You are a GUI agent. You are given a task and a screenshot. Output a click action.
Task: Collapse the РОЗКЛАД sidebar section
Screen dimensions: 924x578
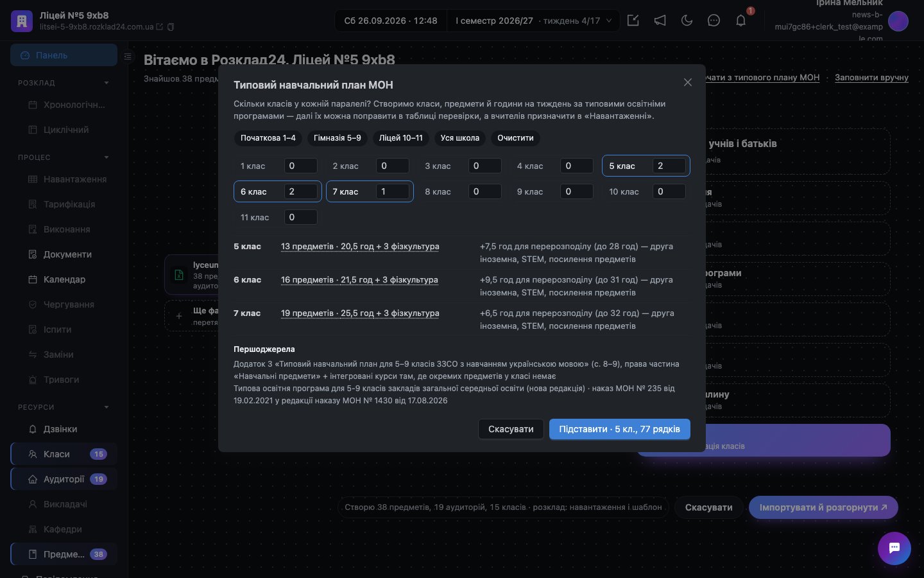107,83
